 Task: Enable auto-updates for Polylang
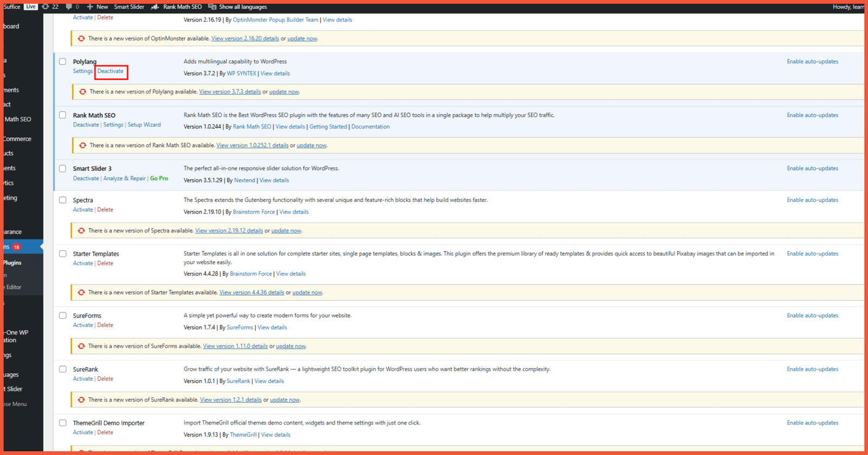[813, 61]
